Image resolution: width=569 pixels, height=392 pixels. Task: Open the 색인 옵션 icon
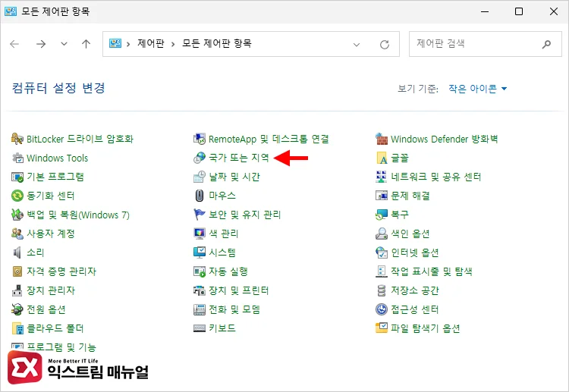(x=382, y=234)
